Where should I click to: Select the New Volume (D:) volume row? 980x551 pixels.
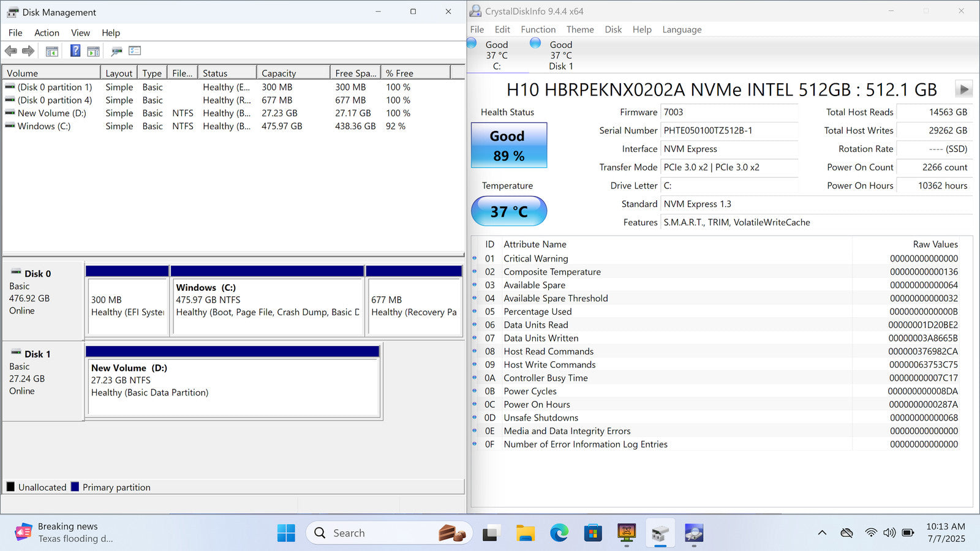[x=233, y=113]
